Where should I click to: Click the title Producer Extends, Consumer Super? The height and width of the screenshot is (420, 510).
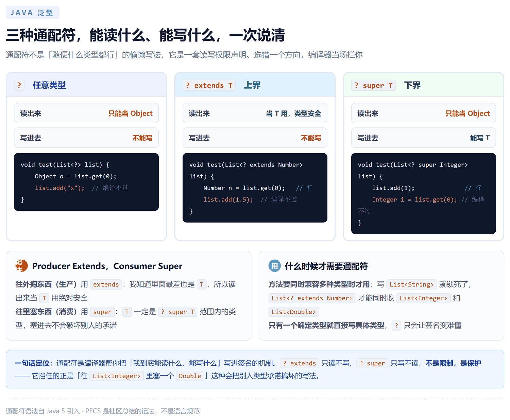[x=107, y=266]
